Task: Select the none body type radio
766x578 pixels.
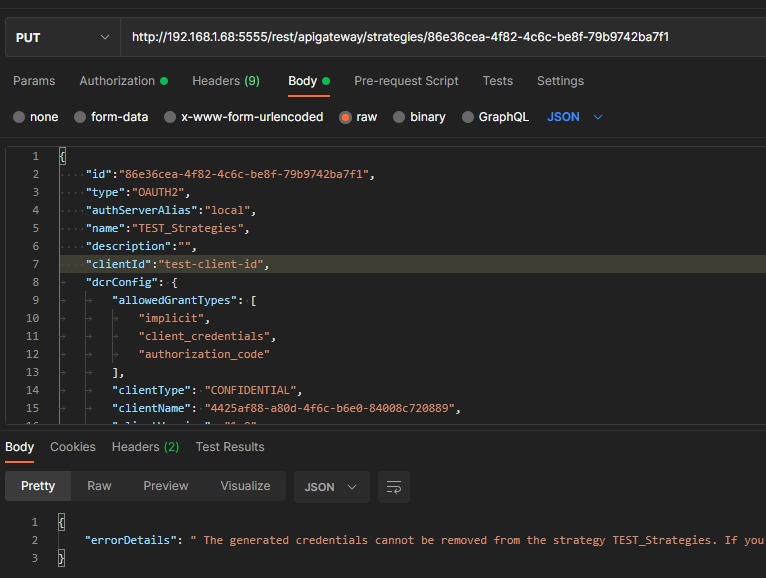Action: click(x=19, y=117)
